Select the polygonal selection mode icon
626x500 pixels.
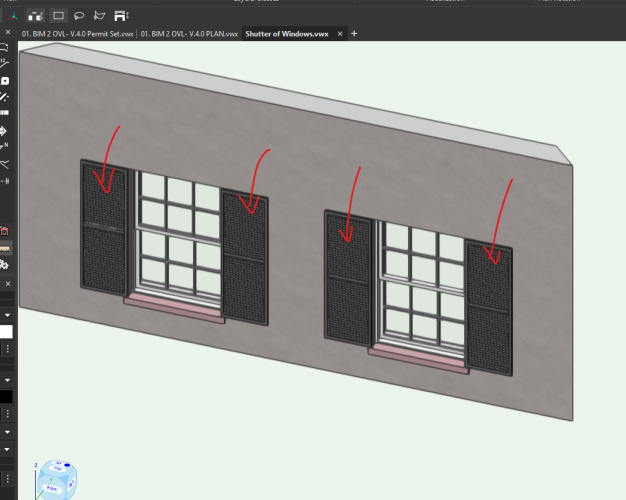pos(98,16)
